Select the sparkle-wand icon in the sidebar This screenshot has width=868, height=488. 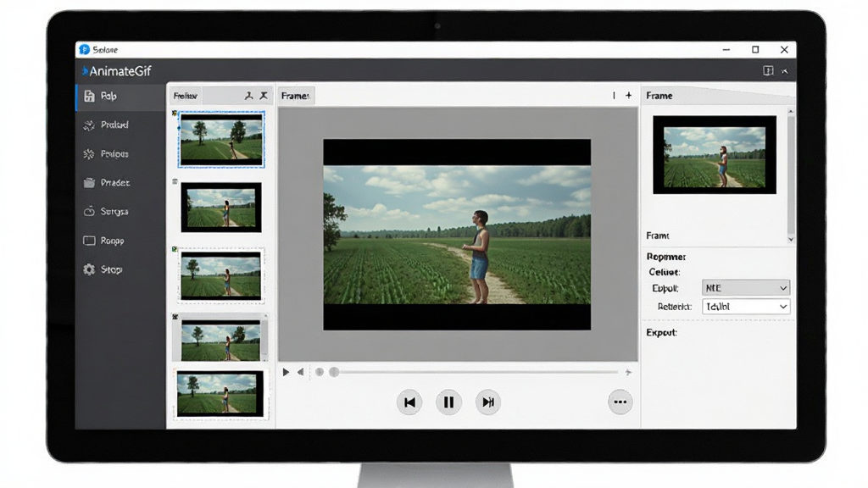88,125
